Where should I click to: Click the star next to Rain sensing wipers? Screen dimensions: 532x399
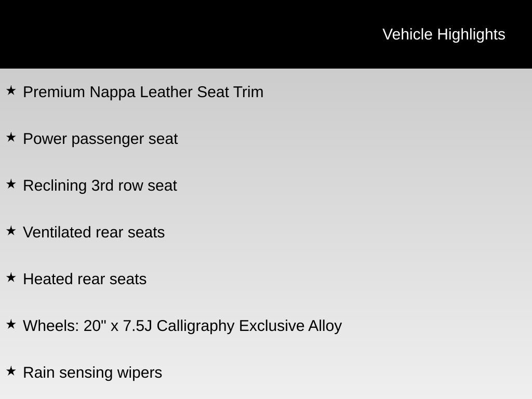[x=11, y=371]
